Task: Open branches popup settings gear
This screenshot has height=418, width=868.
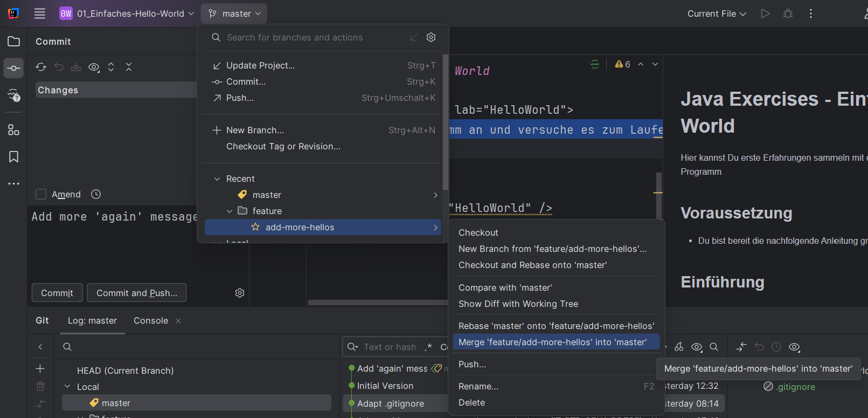Action: (x=431, y=37)
